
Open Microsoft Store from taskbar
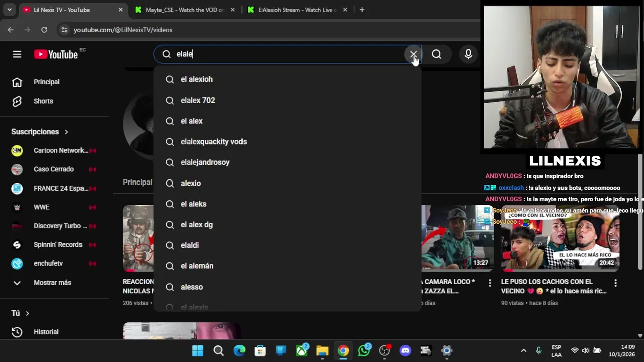tap(260, 350)
